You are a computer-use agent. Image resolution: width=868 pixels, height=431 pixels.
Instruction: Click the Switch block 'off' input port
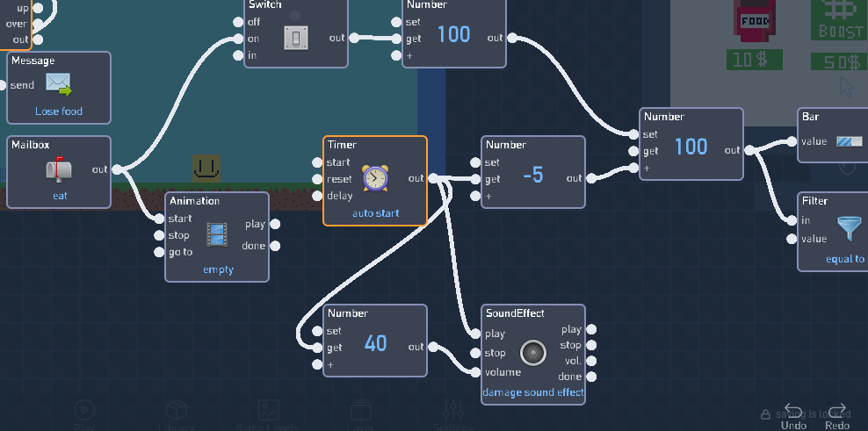tap(238, 22)
